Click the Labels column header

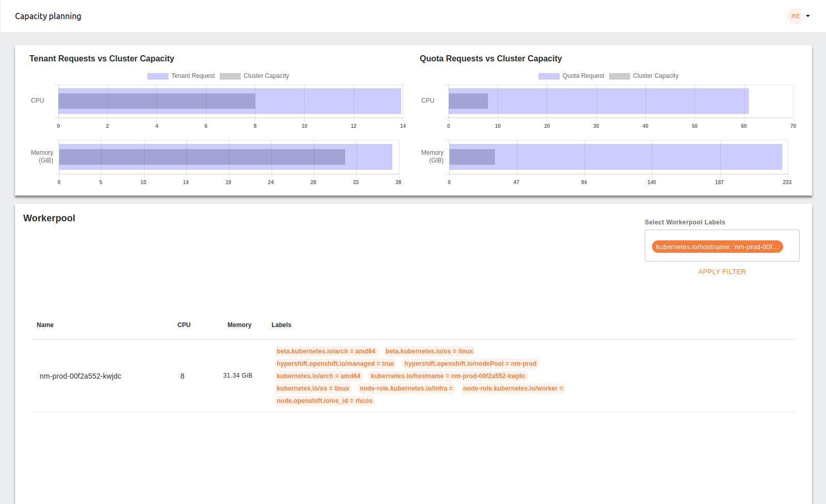point(281,325)
